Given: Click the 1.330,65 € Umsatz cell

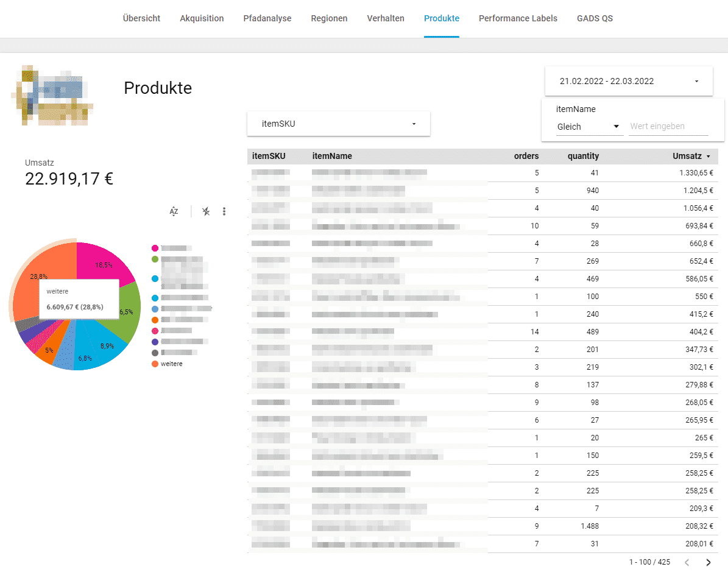Looking at the screenshot, I should click(x=696, y=173).
